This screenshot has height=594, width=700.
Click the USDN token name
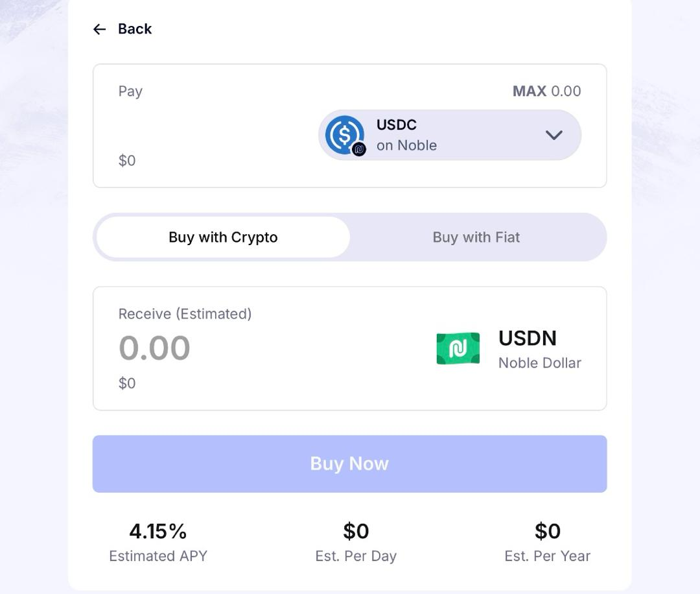click(x=528, y=338)
